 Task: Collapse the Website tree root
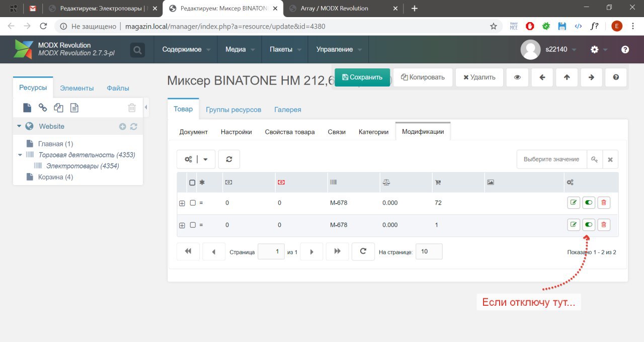19,126
